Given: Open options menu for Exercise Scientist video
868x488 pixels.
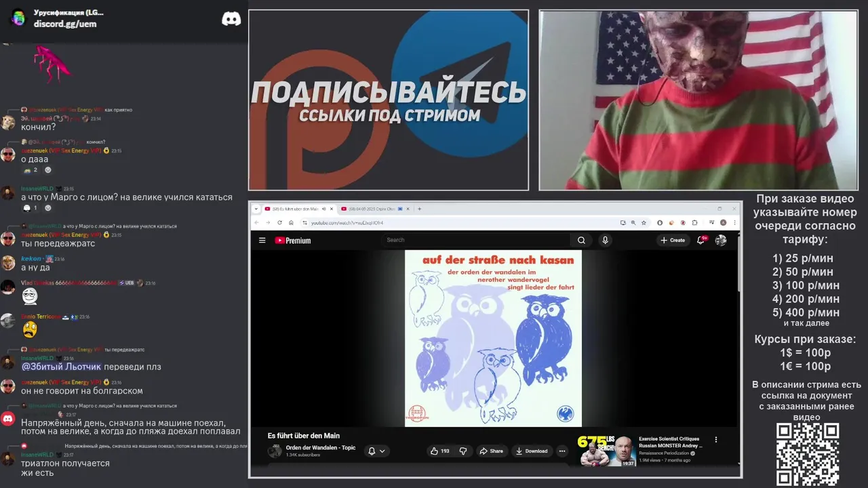Looking at the screenshot, I should pyautogui.click(x=715, y=440).
